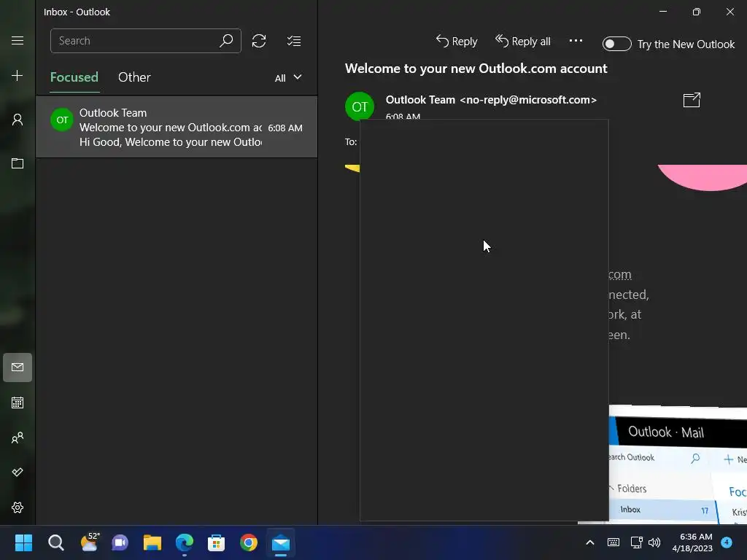Expand the hamburger navigation menu
The width and height of the screenshot is (747, 560).
[x=18, y=41]
